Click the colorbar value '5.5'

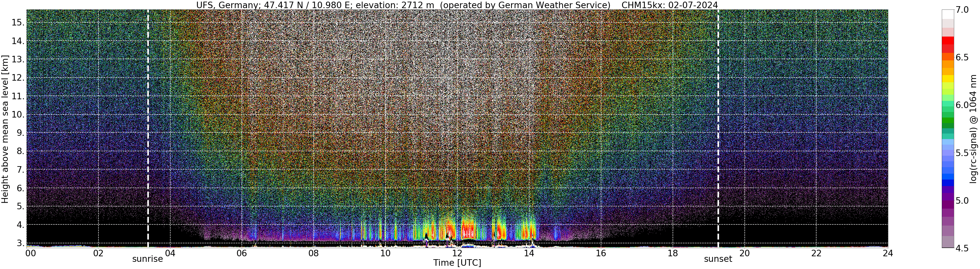click(962, 153)
